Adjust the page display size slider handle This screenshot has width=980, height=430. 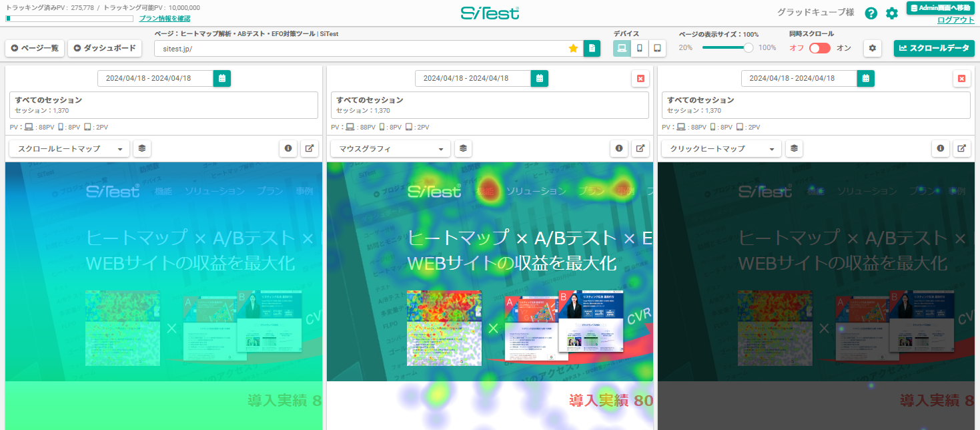point(749,48)
